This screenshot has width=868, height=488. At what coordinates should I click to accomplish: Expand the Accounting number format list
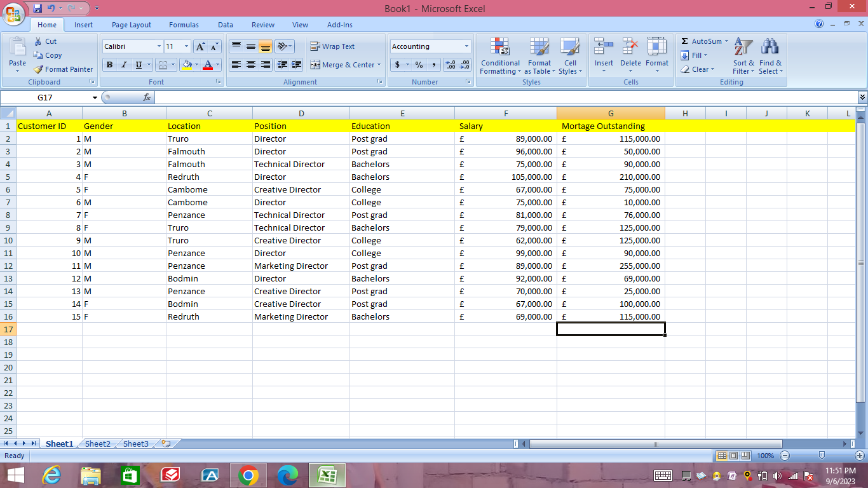466,46
